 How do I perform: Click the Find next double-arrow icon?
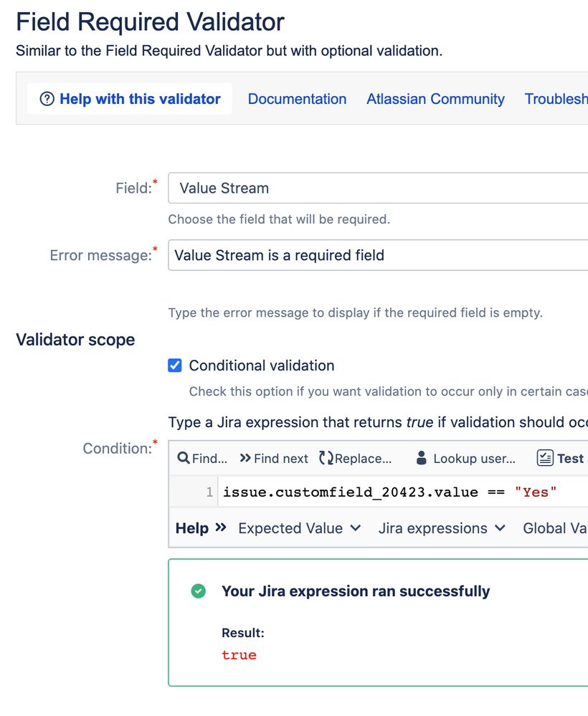pyautogui.click(x=245, y=458)
